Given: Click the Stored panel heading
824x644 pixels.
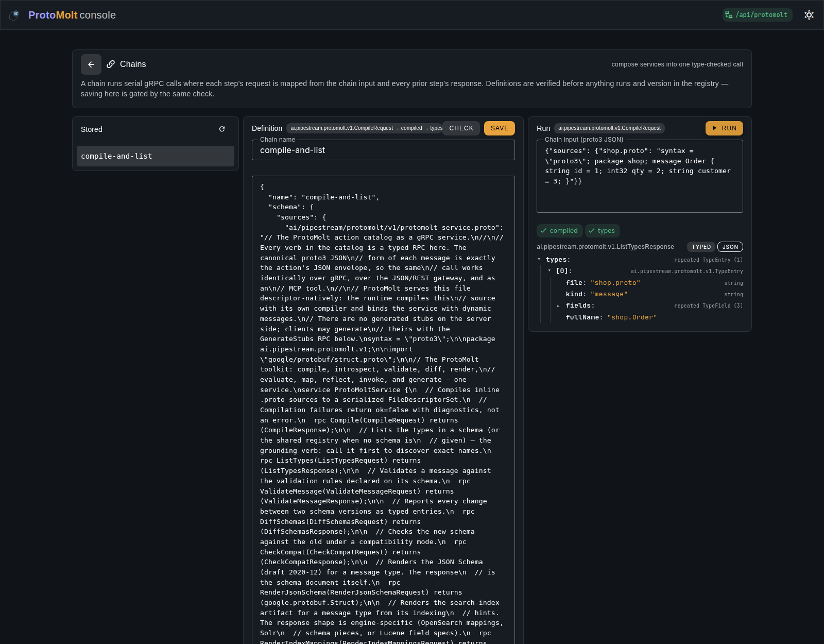Looking at the screenshot, I should [x=92, y=129].
